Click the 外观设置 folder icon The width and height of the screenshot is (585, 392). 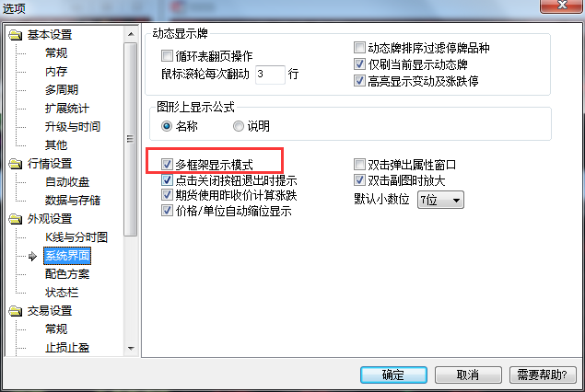coord(16,219)
